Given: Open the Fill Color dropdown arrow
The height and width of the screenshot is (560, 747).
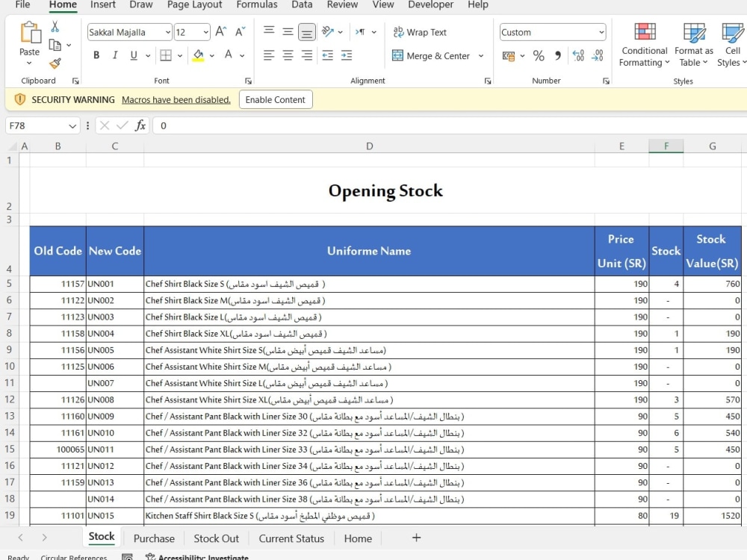Looking at the screenshot, I should click(x=211, y=56).
